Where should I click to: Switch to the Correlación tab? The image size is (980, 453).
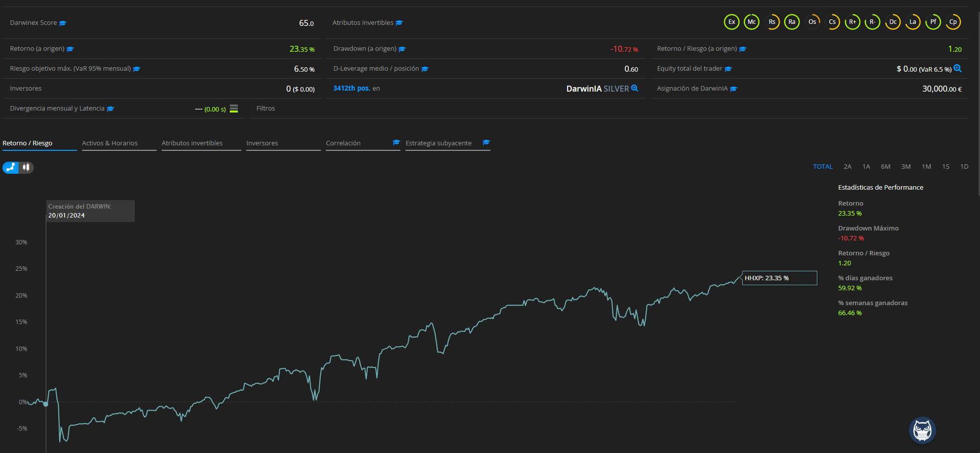point(343,143)
